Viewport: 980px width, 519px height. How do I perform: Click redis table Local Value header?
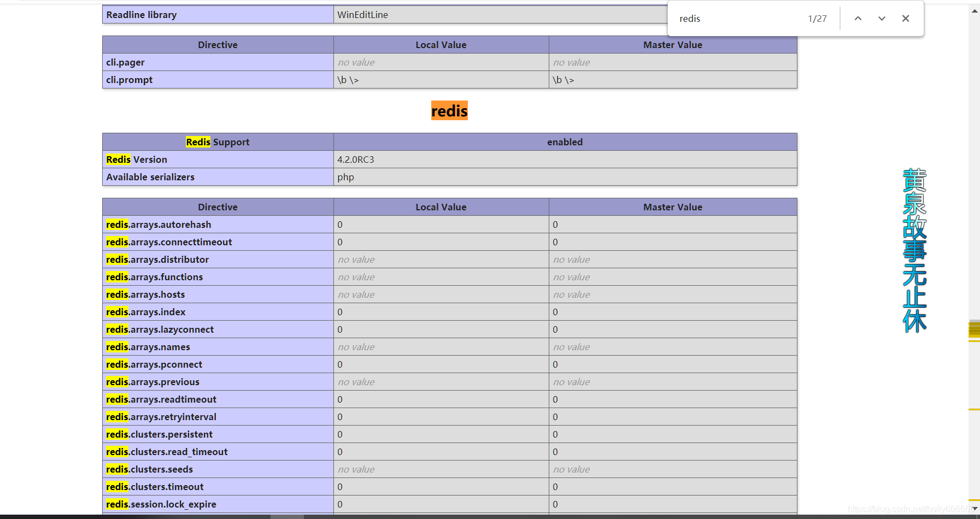(441, 207)
